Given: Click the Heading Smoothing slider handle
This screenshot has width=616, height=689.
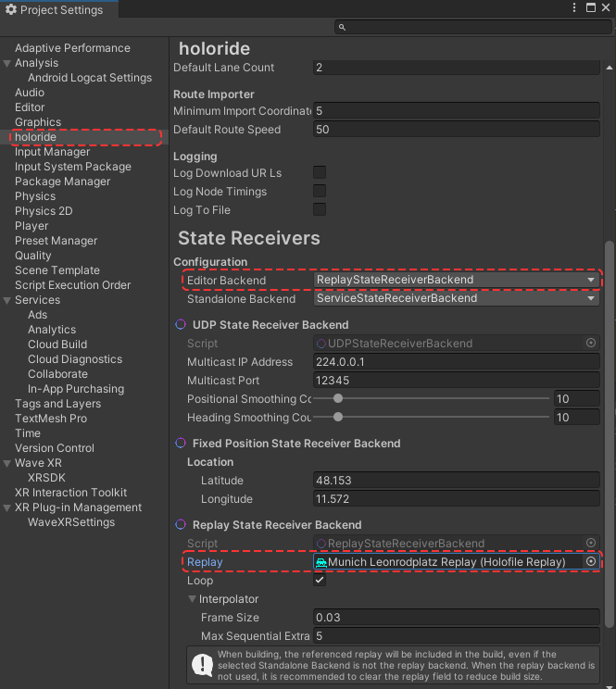Looking at the screenshot, I should click(x=338, y=417).
